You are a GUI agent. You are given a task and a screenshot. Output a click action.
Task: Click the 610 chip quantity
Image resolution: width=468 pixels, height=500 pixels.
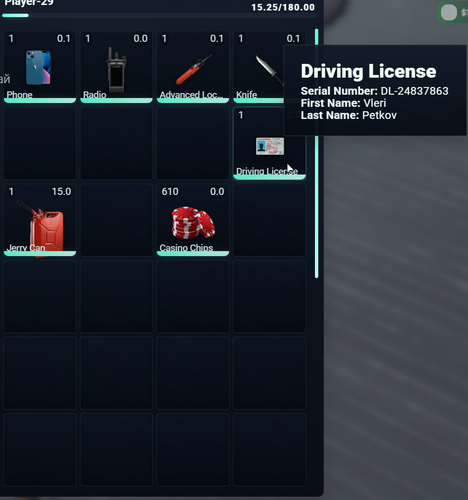click(x=170, y=192)
